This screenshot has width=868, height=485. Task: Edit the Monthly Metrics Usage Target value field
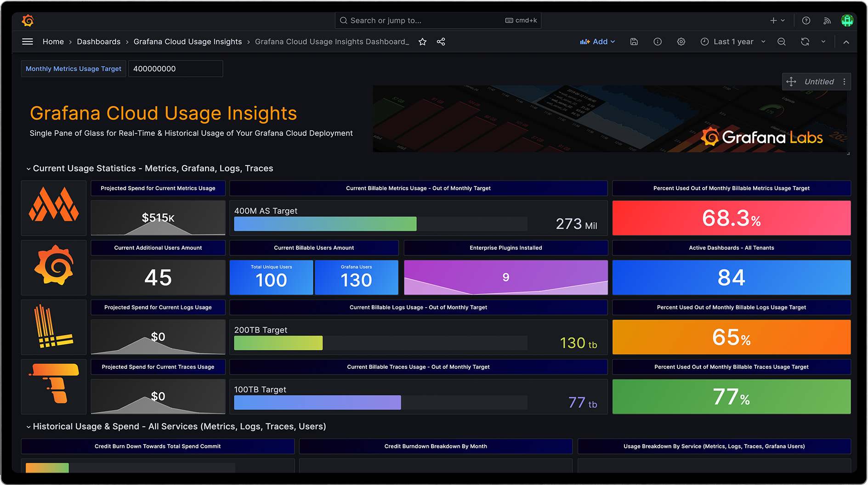coord(176,68)
